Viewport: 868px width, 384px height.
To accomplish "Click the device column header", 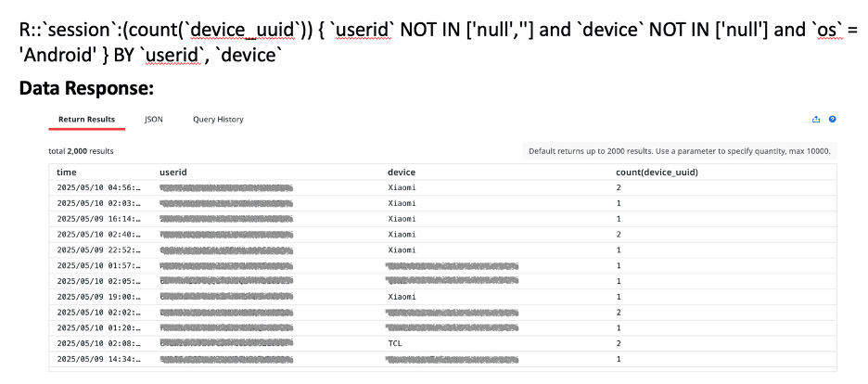I will (402, 172).
